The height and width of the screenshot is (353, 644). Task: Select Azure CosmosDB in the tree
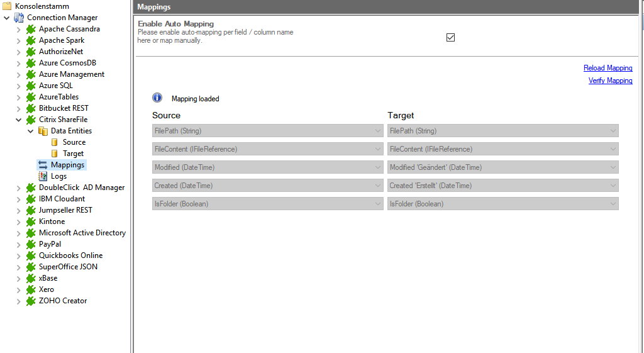(x=67, y=63)
